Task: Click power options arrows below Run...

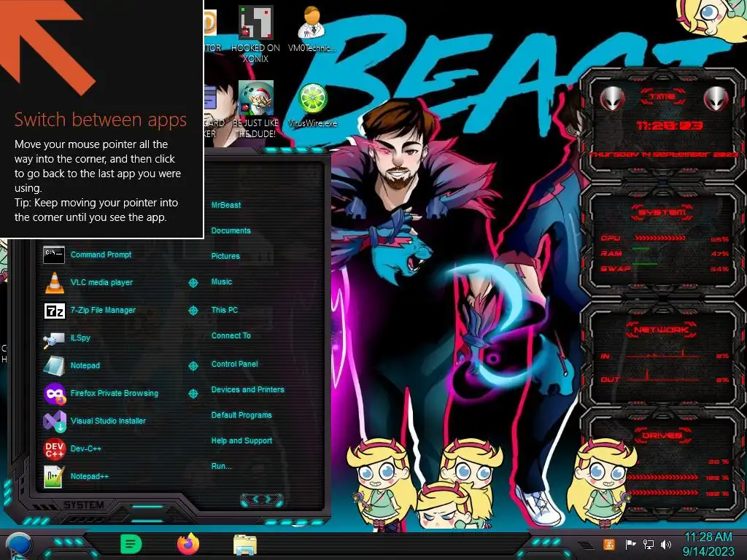Action: 262,499
